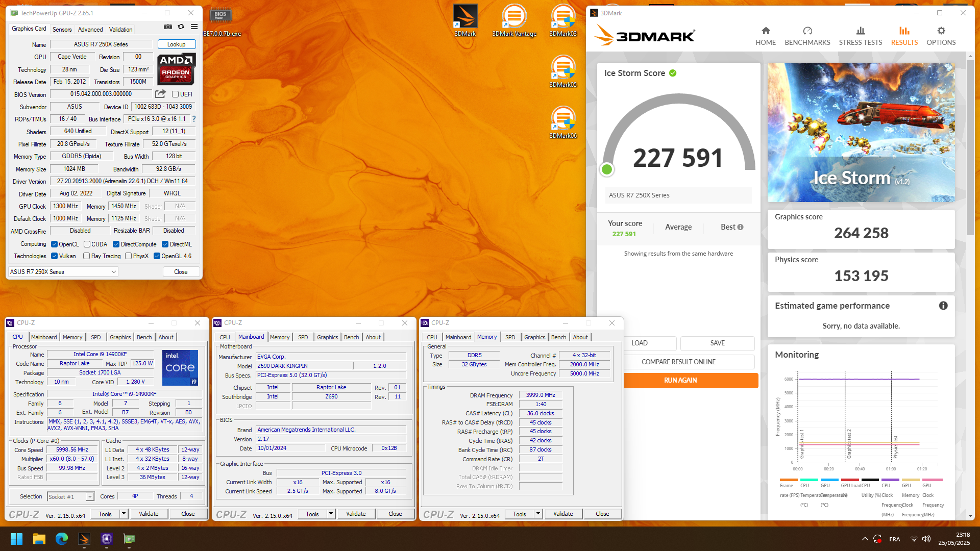
Task: Switch to GPU-Z Advanced tab
Action: (x=90, y=30)
